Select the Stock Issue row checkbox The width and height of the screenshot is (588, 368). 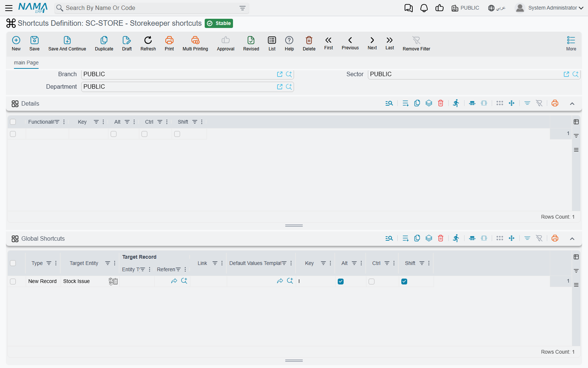pos(13,282)
